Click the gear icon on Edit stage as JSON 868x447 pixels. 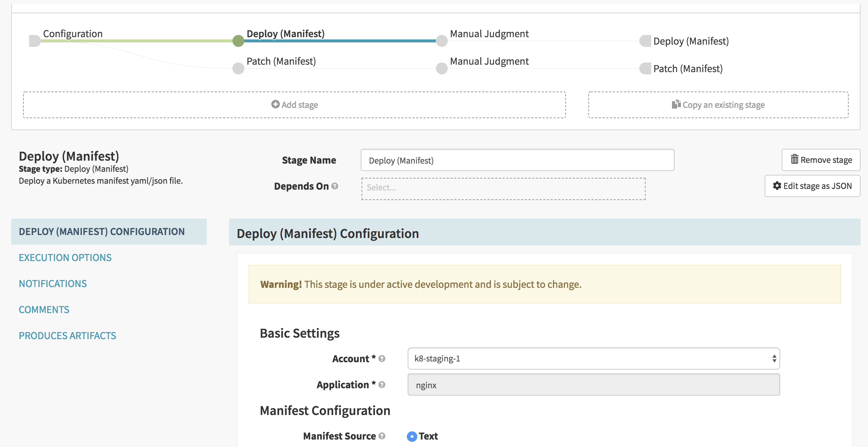(x=777, y=186)
